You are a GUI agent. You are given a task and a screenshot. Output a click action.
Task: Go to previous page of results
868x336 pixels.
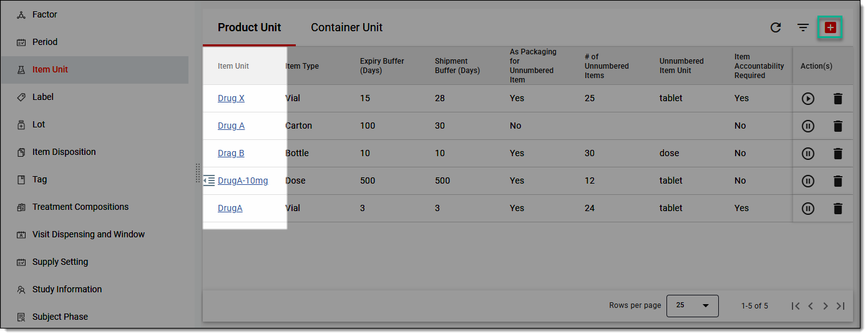point(811,306)
